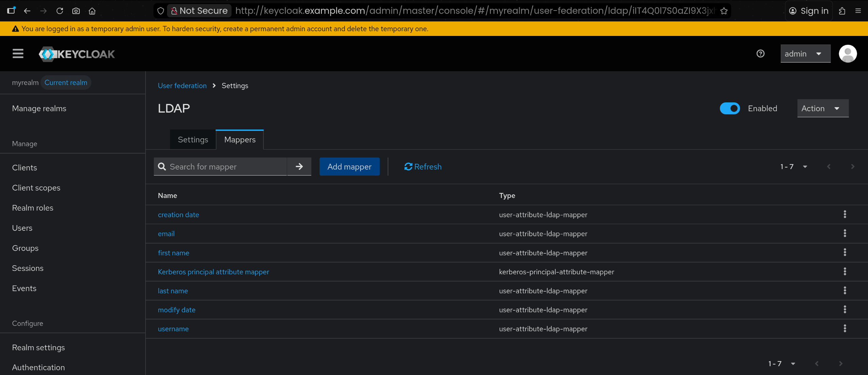Submit mapper search with arrow button
The width and height of the screenshot is (868, 375).
coord(299,166)
